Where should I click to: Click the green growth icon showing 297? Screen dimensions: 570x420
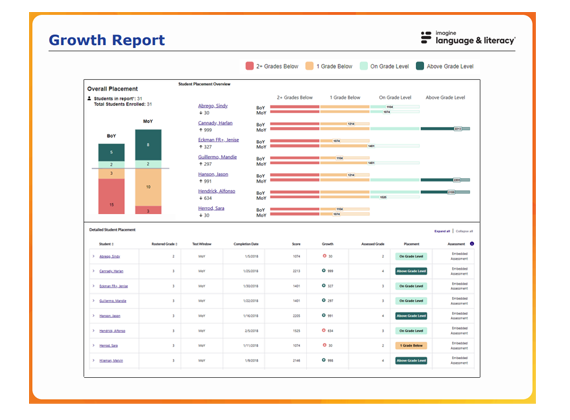(x=324, y=300)
